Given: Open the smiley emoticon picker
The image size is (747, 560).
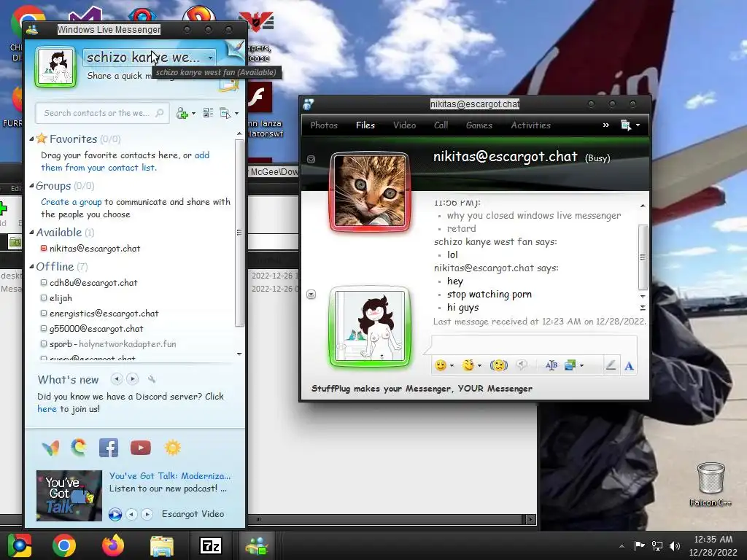Looking at the screenshot, I should tap(441, 365).
